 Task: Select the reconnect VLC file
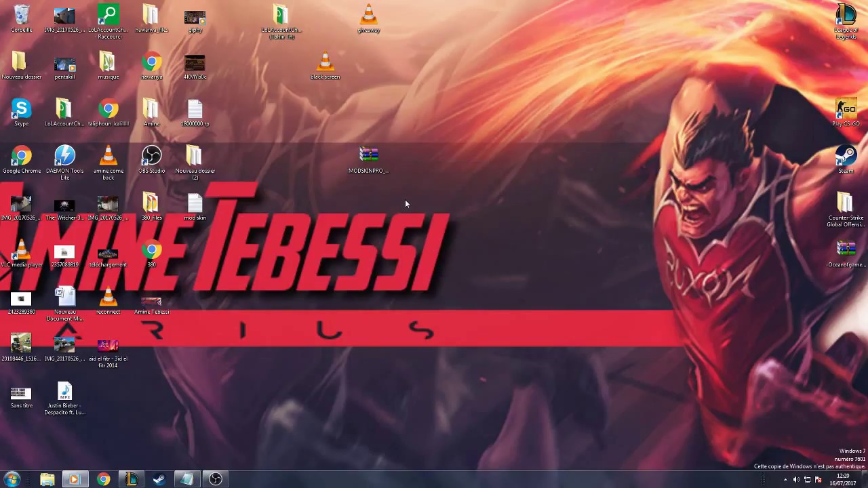(x=108, y=300)
